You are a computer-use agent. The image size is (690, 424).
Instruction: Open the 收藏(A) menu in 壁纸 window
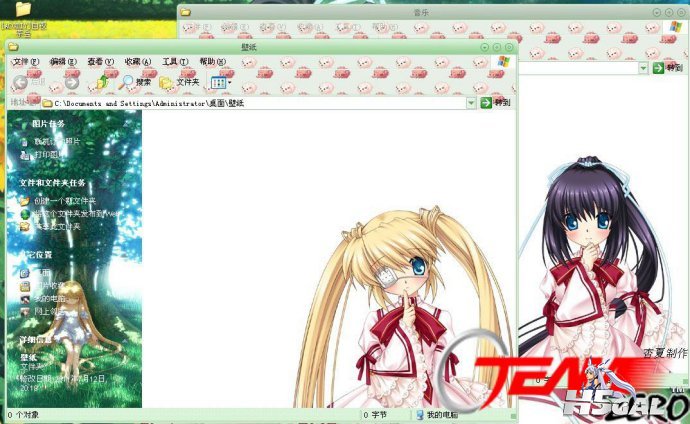(x=138, y=62)
